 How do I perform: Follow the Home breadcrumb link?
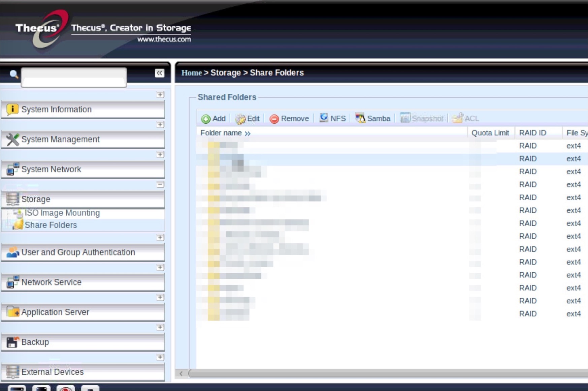pyautogui.click(x=191, y=73)
